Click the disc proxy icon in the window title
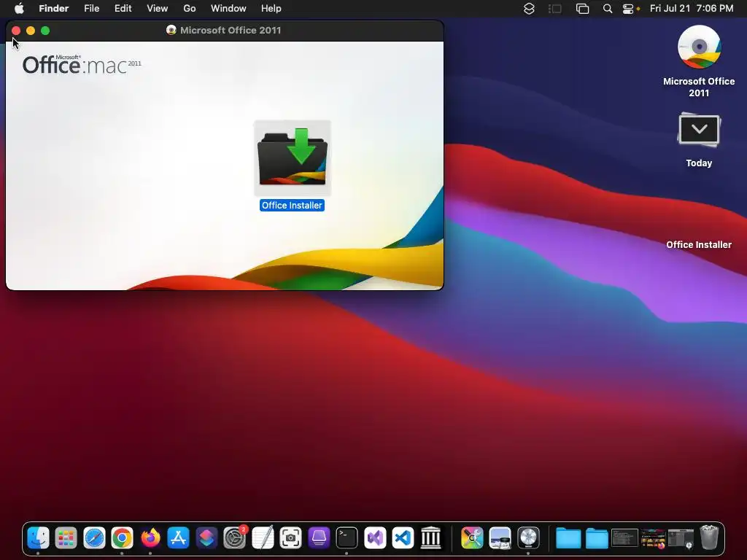Screen dimensions: 747x560 click(x=171, y=30)
